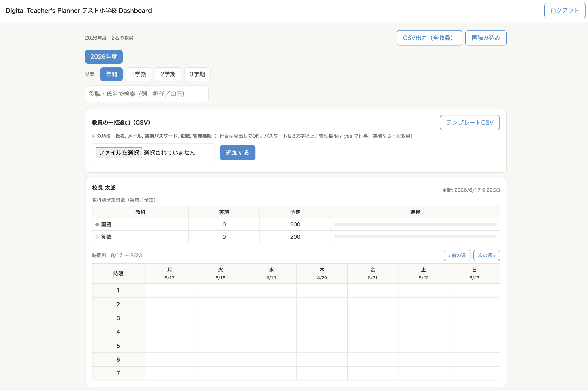
Task: Click the 教科別予定時数（実施／予定）label
Action: click(124, 200)
